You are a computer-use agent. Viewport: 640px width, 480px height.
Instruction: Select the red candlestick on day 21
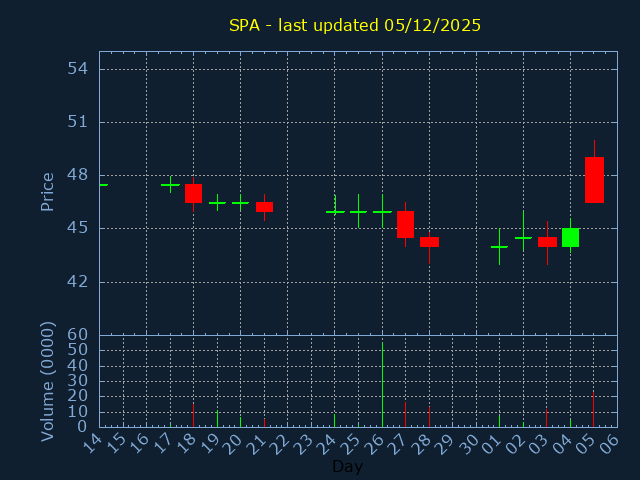(x=264, y=207)
